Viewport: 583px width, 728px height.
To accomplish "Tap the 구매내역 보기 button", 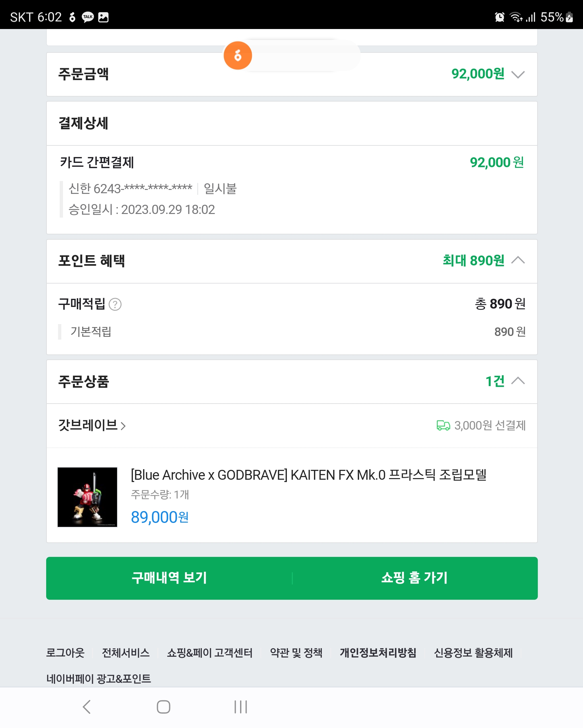I will 169,578.
